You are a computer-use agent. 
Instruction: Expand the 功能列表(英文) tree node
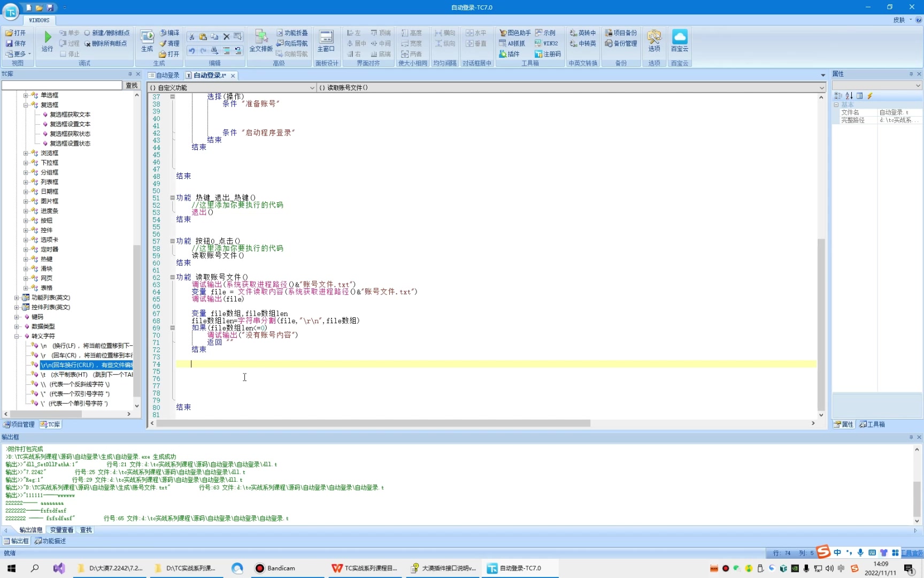pyautogui.click(x=17, y=298)
